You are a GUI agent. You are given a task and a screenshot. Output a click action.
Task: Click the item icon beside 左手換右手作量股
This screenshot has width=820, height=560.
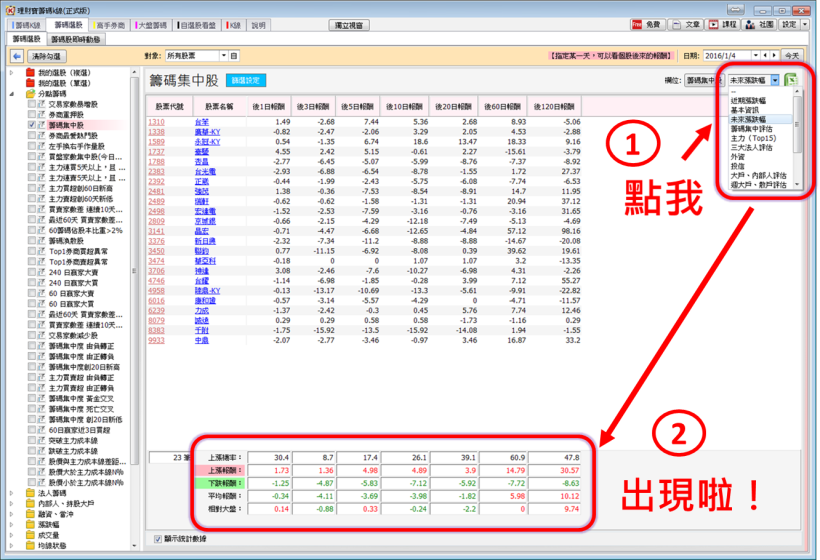coord(41,146)
